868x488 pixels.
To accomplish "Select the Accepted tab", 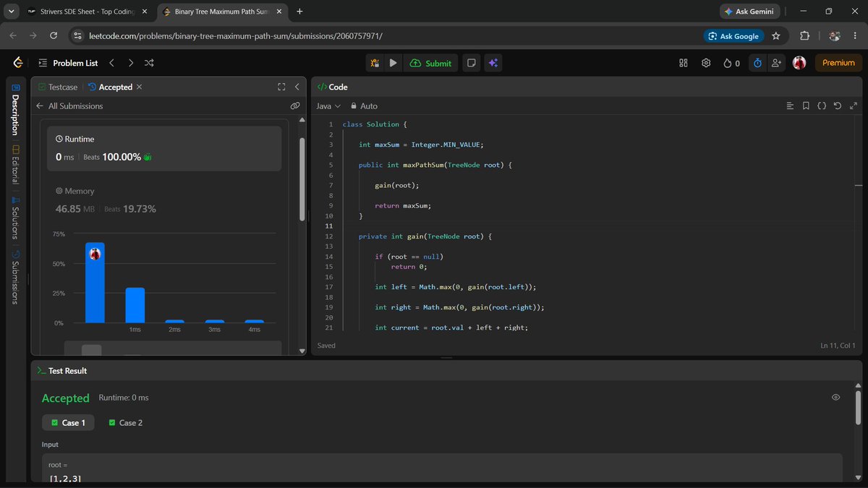I will [x=110, y=87].
